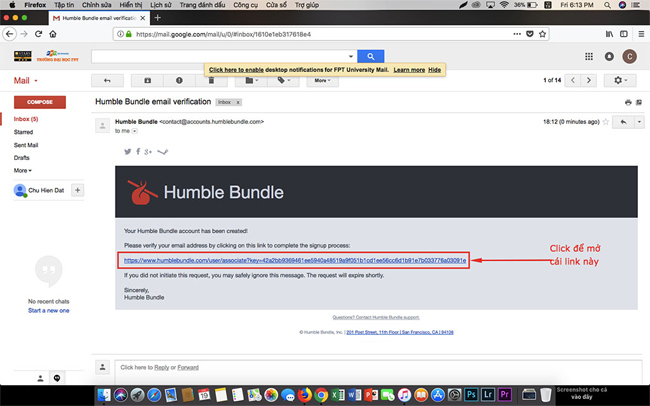Save page to Pocket icon
This screenshot has width=650, height=406.
point(529,34)
